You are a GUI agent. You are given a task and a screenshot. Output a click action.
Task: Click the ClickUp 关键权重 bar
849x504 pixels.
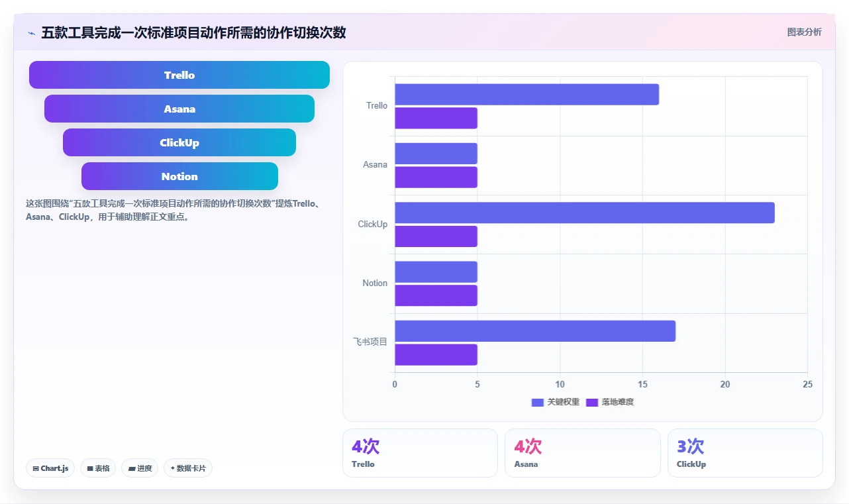(x=585, y=213)
